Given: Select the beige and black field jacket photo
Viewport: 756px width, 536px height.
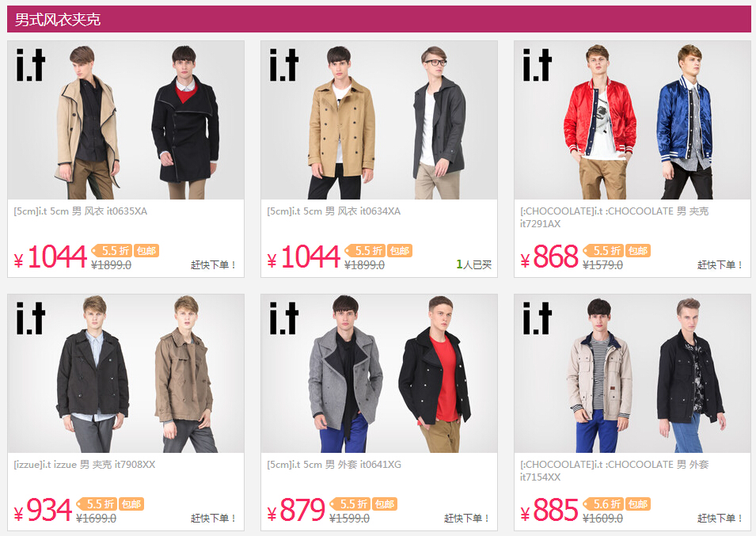Looking at the screenshot, I should 633,374.
